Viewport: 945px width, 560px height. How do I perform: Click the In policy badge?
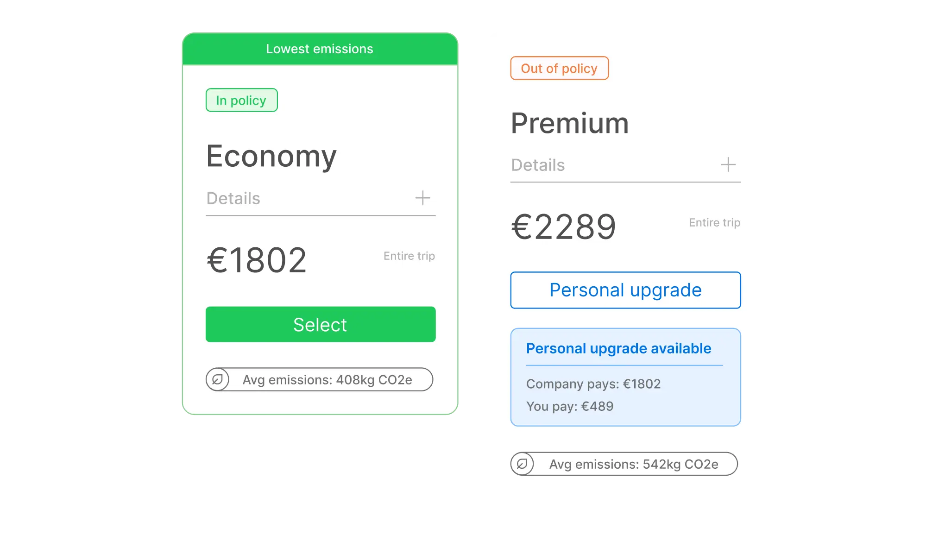[241, 100]
